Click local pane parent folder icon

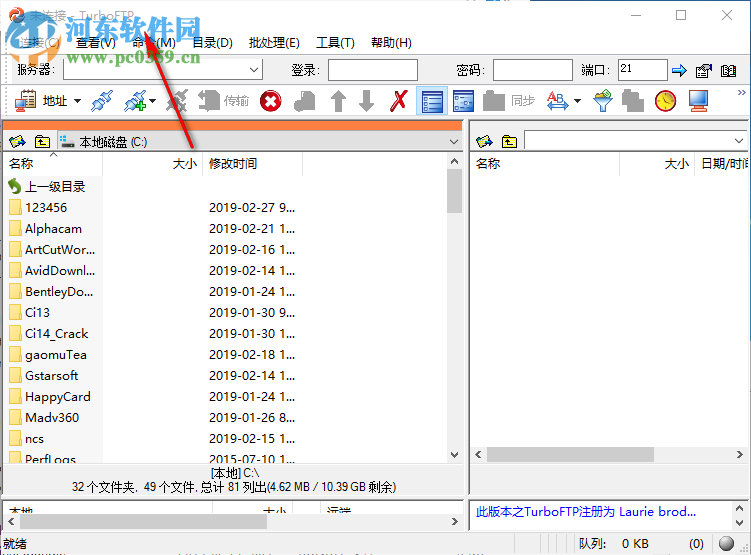[42, 141]
